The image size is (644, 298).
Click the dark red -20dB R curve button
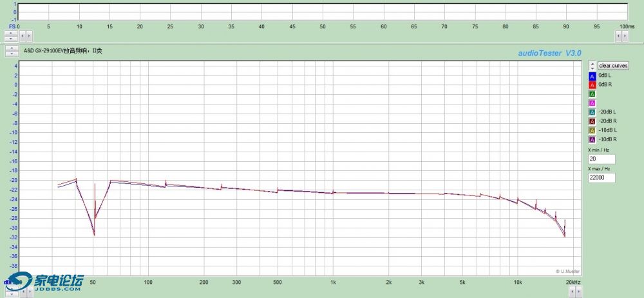click(x=592, y=121)
